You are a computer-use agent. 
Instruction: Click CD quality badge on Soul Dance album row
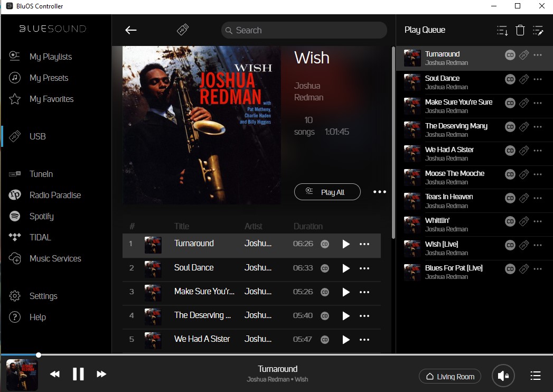point(325,268)
